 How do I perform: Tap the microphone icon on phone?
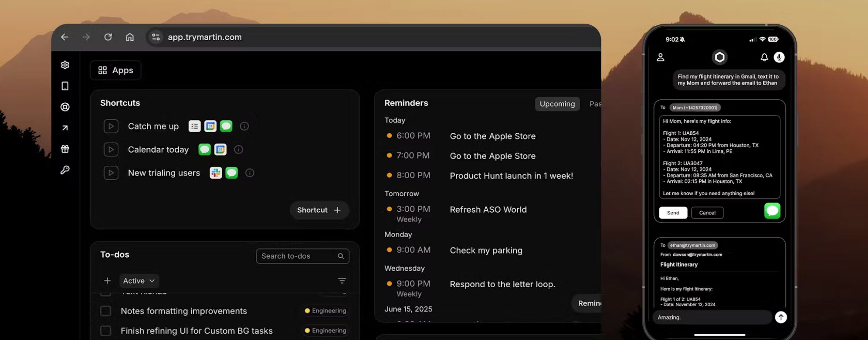click(x=779, y=57)
